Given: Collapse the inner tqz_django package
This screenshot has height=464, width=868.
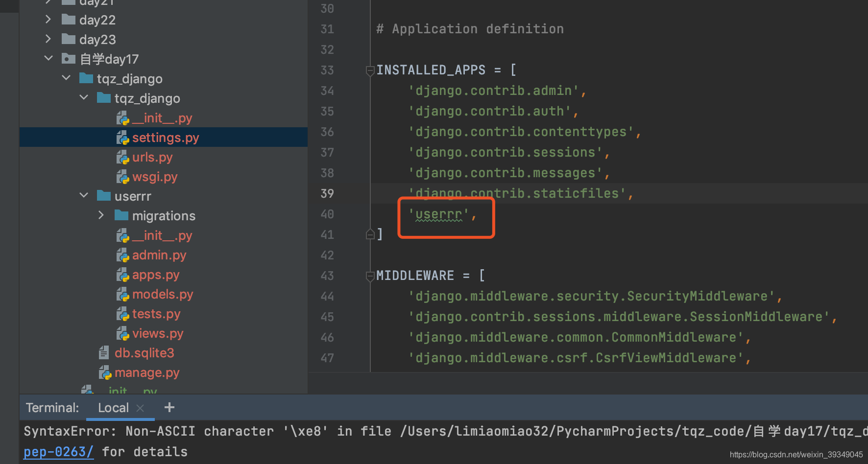Looking at the screenshot, I should coord(84,97).
